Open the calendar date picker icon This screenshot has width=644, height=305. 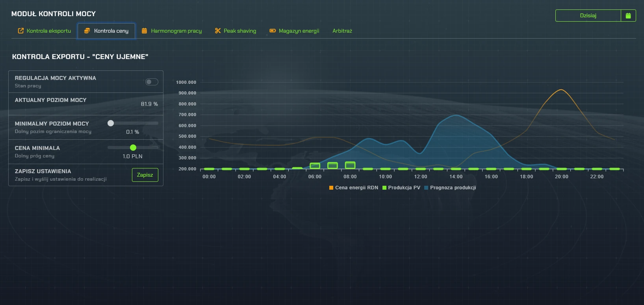coord(628,16)
